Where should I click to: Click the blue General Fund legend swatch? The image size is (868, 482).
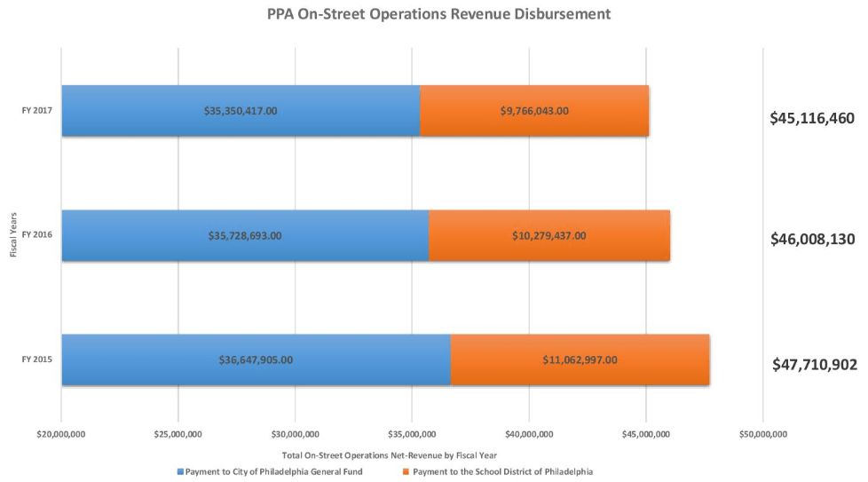coord(181,472)
